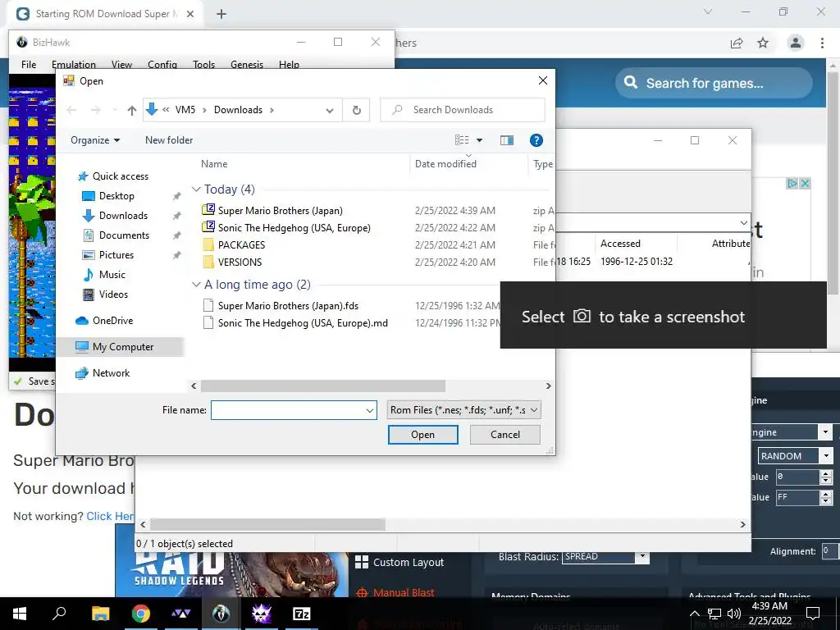Click Manual Blast
The height and width of the screenshot is (630, 840).
pyautogui.click(x=396, y=592)
